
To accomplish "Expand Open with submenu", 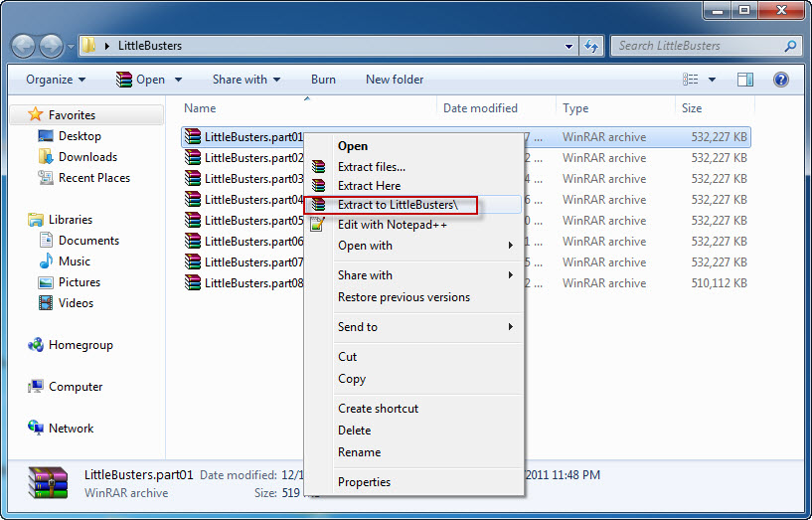I will click(x=412, y=246).
